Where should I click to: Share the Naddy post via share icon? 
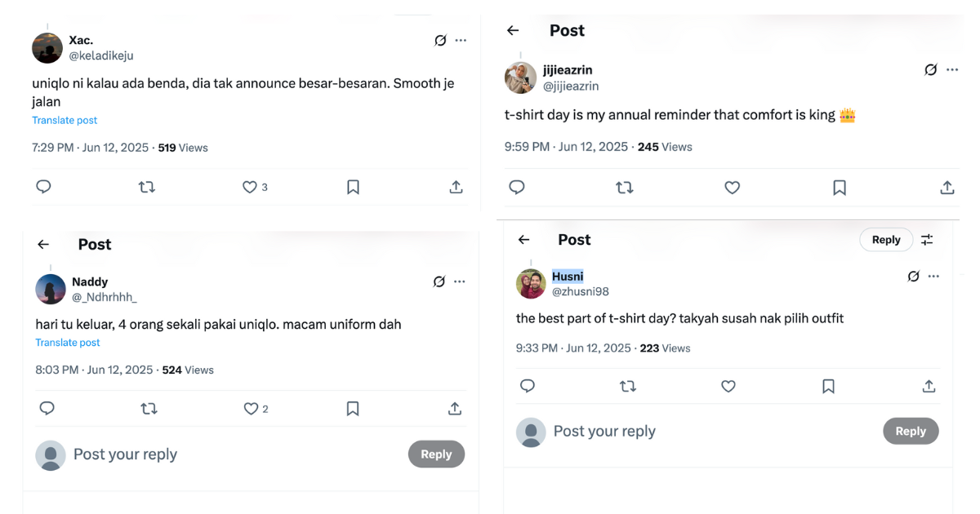(455, 408)
